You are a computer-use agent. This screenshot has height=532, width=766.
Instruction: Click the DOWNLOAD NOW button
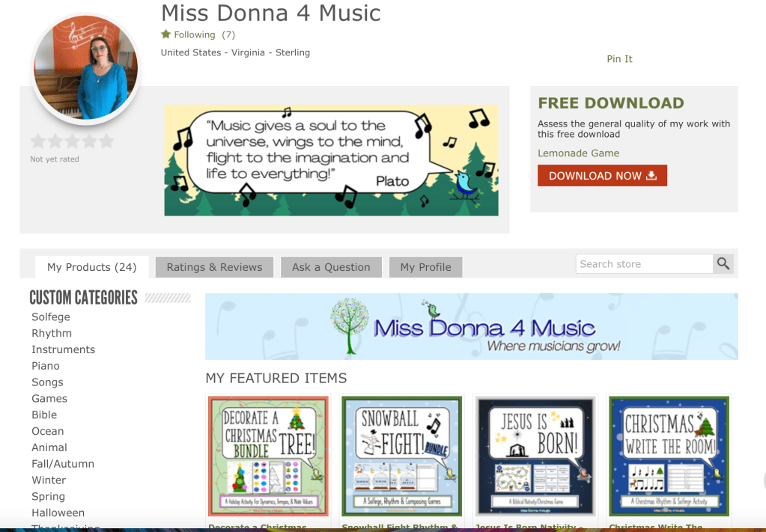coord(602,176)
